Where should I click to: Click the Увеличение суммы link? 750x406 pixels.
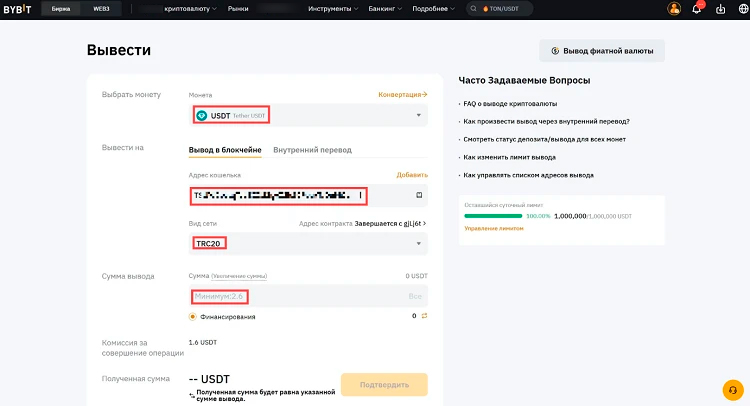[x=239, y=276]
